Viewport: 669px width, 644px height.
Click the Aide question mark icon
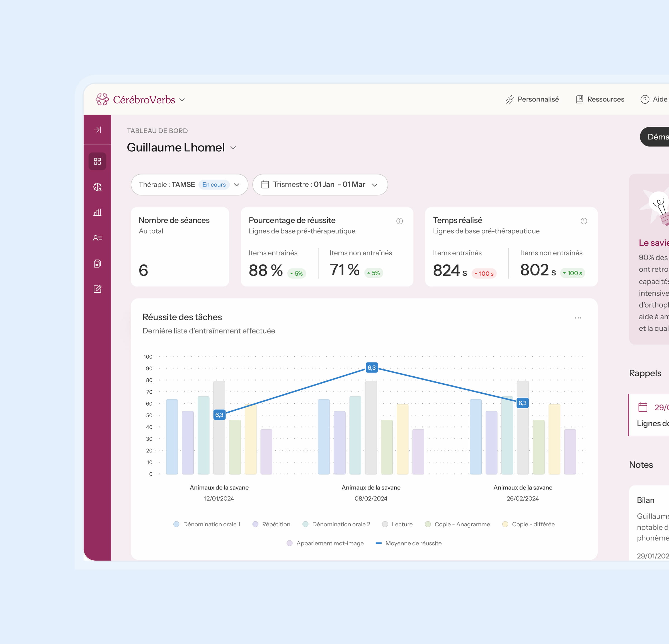[645, 99]
